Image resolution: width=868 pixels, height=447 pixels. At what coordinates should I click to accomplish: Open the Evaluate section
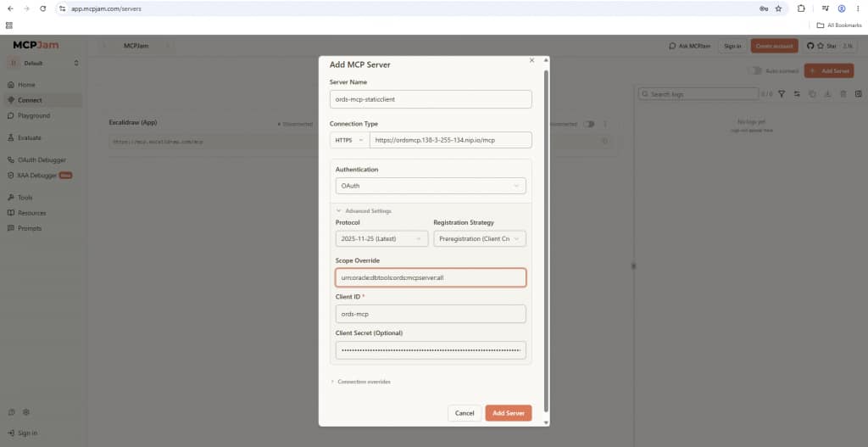tap(29, 138)
